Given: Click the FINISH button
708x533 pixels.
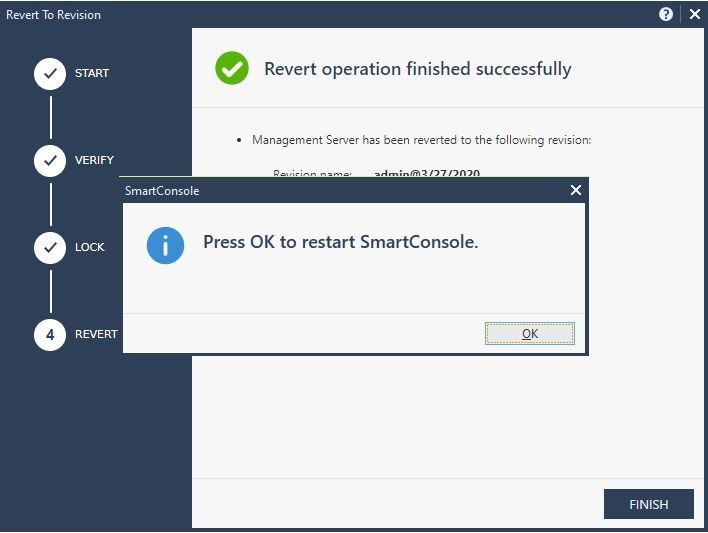Looking at the screenshot, I should click(648, 504).
